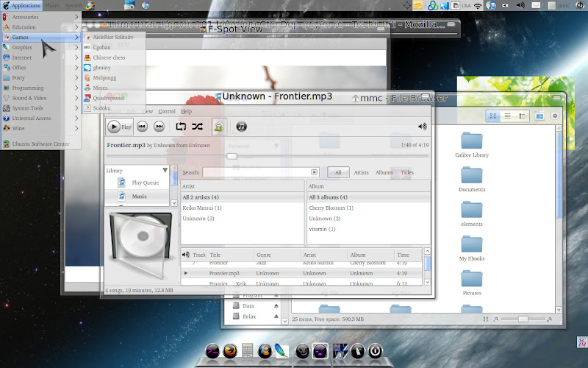The height and width of the screenshot is (368, 588).
Task: Open the Sound & Video submenu
Action: pyautogui.click(x=41, y=98)
